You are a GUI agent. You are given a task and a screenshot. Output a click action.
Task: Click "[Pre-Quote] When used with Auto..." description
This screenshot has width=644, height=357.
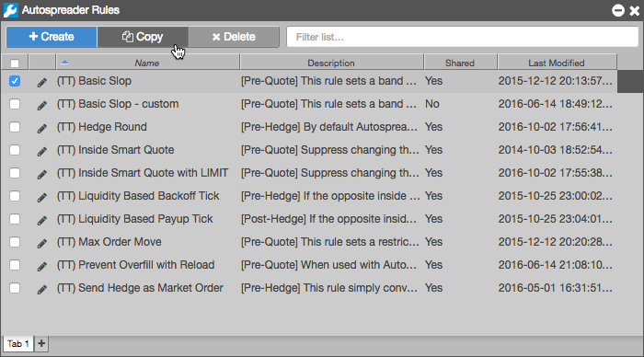tap(328, 265)
